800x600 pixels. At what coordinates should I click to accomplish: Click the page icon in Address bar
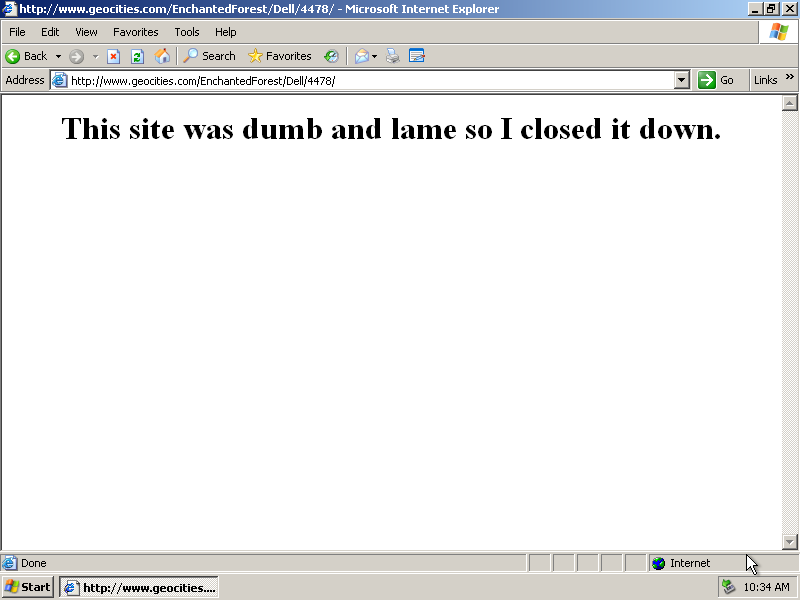(60, 81)
